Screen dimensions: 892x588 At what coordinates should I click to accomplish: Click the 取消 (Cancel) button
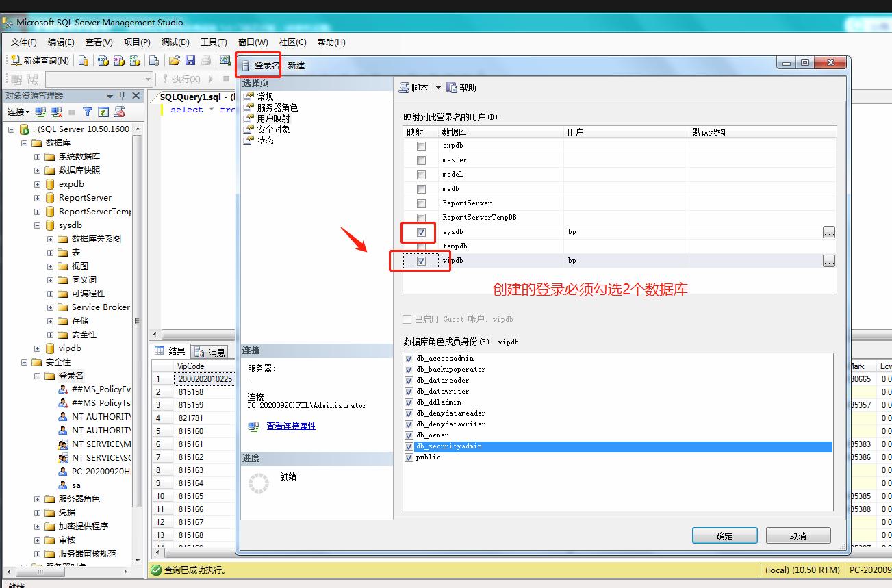coord(798,536)
